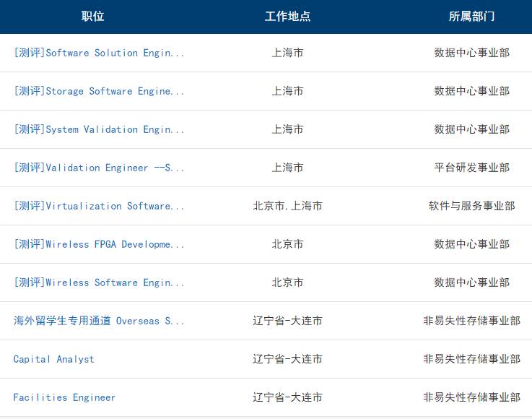Select 非易失性存储事业部 in Facilities Engineer row

(x=471, y=397)
